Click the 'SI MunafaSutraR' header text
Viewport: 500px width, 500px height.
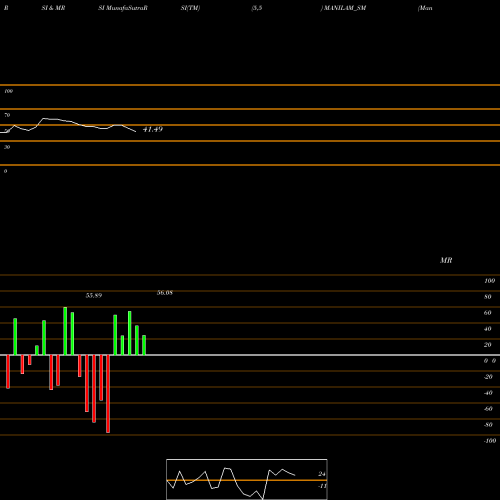(123, 8)
